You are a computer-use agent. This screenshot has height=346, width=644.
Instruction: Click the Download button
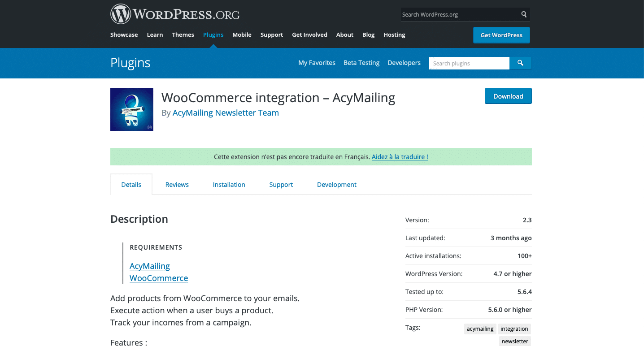point(508,96)
